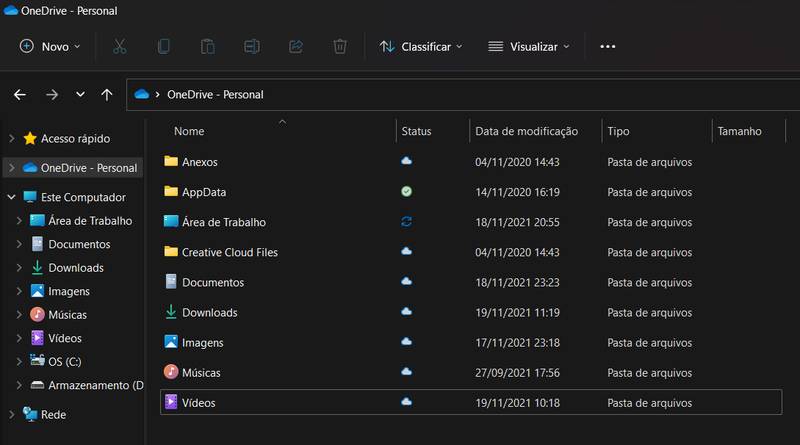Select Vídeos in the sidebar
This screenshot has height=445, width=800.
coord(65,338)
